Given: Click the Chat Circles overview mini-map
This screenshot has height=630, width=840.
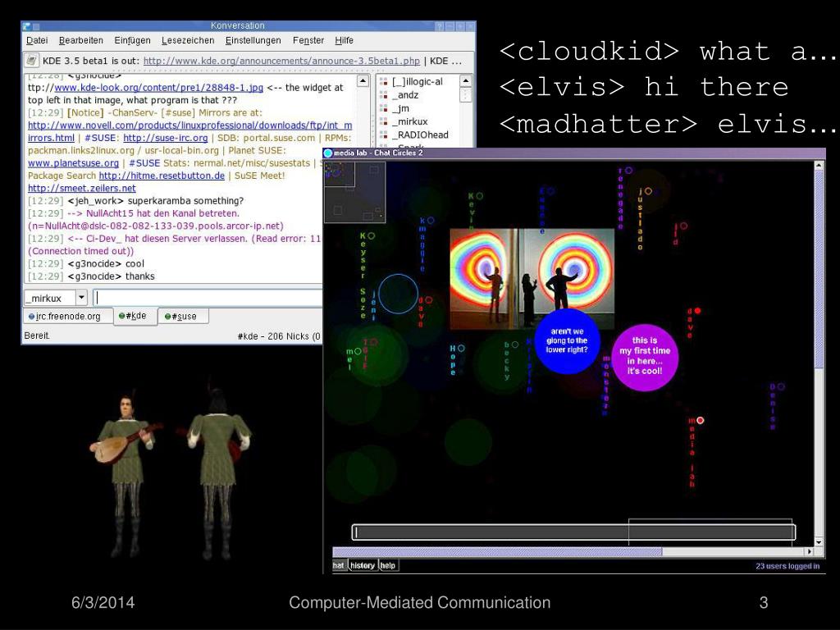Looking at the screenshot, I should pyautogui.click(x=354, y=192).
